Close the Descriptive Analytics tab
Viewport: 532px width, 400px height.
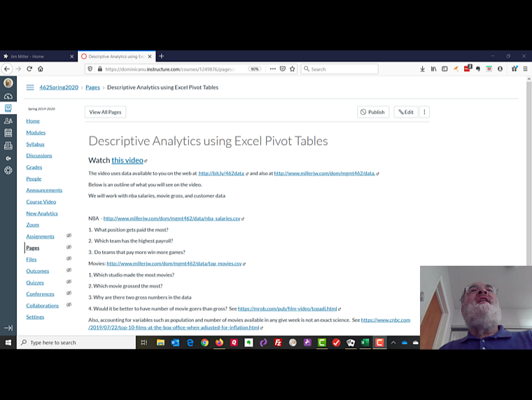150,56
